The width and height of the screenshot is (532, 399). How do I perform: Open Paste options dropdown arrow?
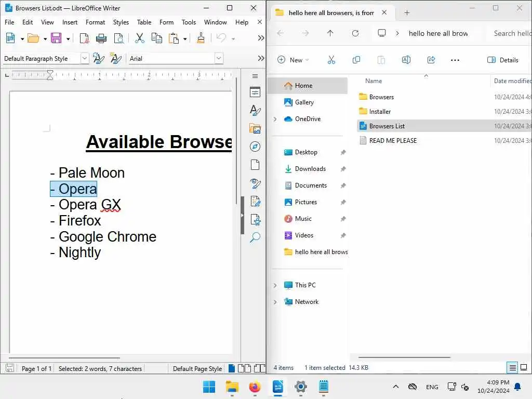point(185,39)
